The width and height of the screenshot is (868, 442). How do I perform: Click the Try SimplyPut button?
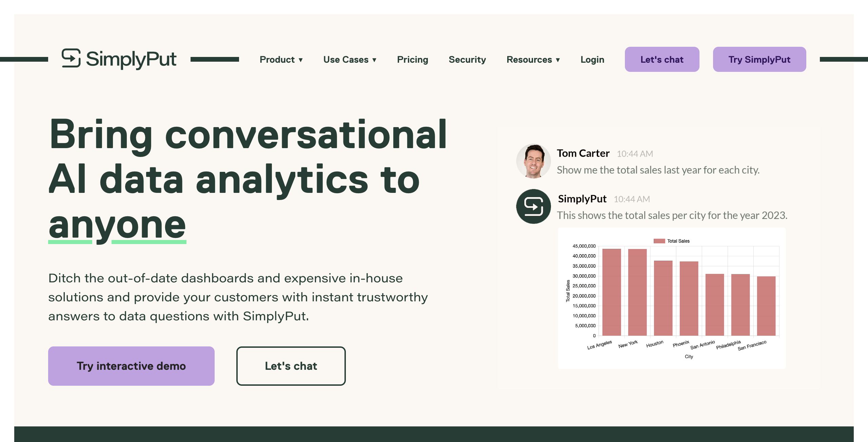pos(759,59)
